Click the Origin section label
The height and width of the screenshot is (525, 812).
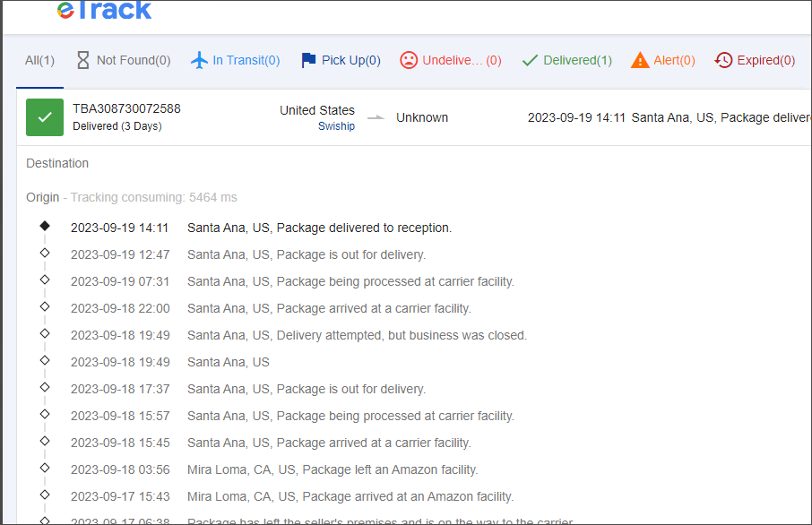pyautogui.click(x=42, y=198)
